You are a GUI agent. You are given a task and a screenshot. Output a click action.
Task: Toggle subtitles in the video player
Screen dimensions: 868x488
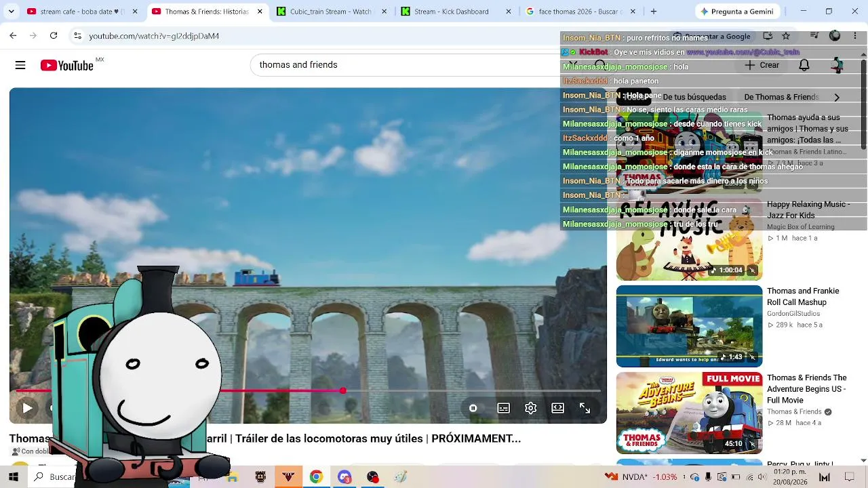pos(503,408)
